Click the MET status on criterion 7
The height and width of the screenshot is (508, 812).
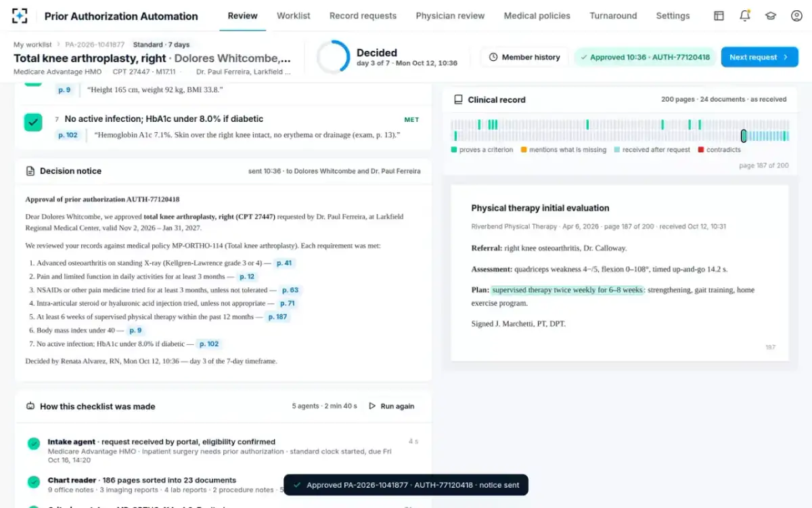point(411,120)
